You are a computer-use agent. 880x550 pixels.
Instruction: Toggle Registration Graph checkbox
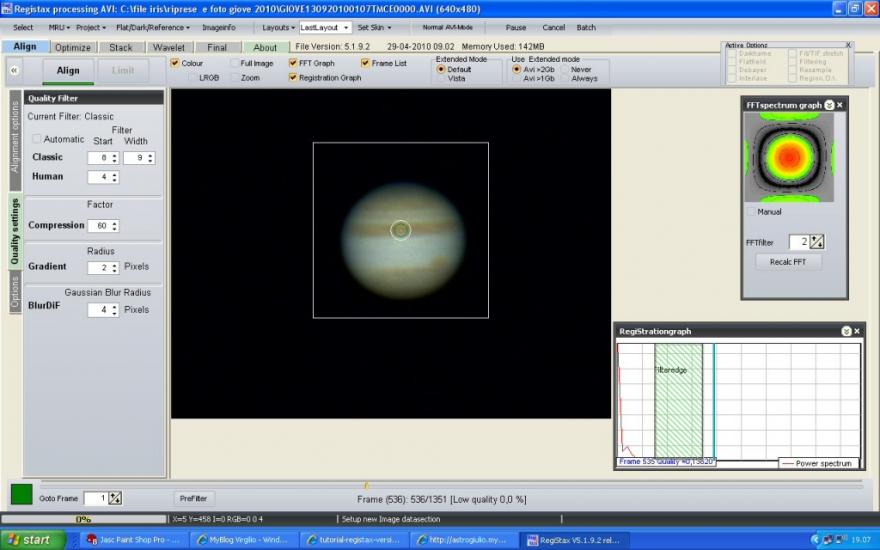(x=293, y=77)
